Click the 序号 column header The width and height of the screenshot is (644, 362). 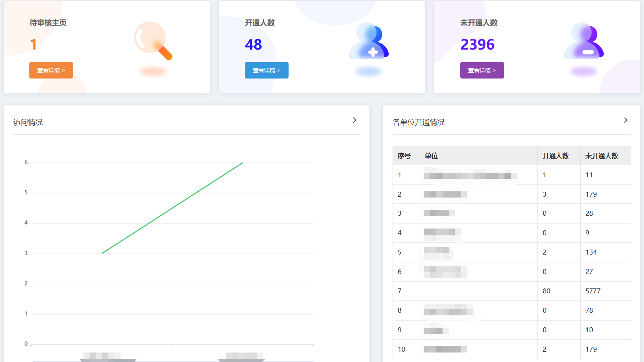coord(404,156)
